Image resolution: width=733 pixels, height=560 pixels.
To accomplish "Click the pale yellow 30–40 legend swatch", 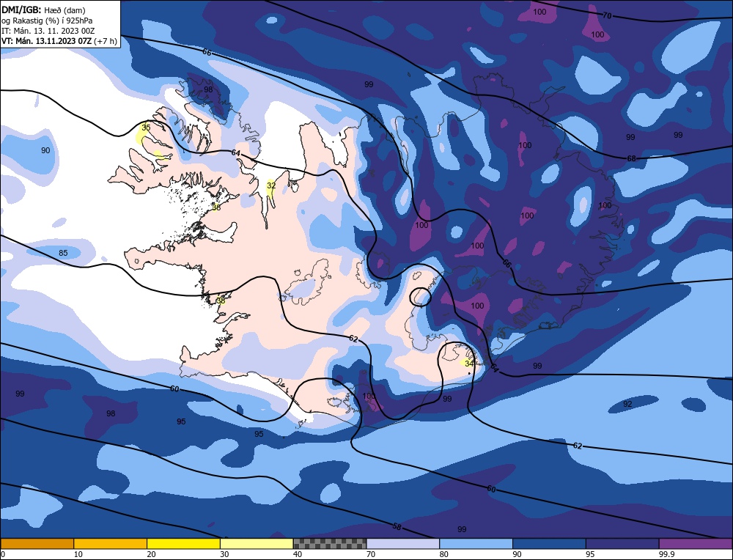I will tap(257, 543).
